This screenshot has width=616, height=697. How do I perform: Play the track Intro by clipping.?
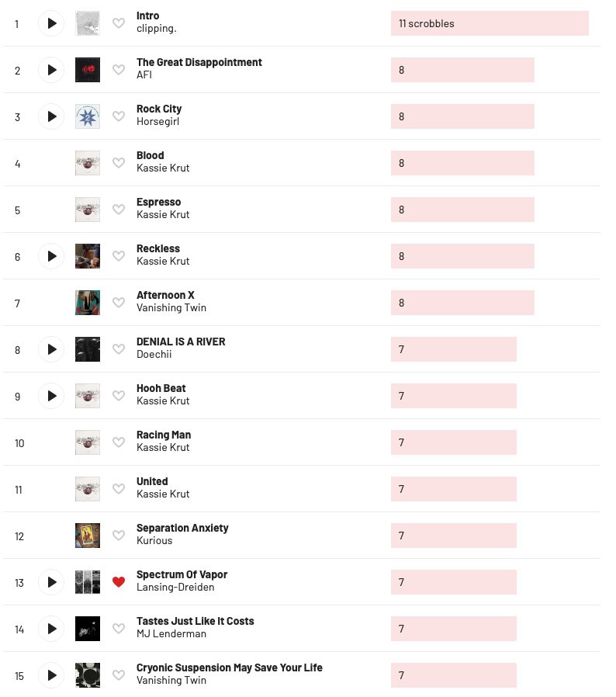(51, 23)
